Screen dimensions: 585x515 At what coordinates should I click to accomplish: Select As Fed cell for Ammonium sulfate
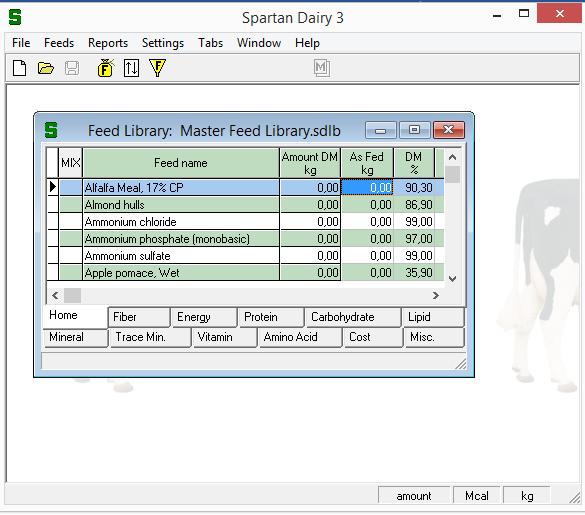click(367, 256)
